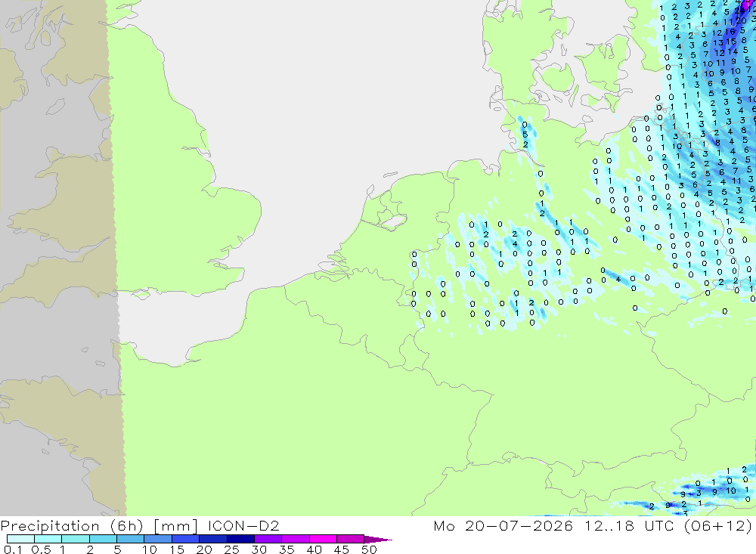Select the 5–10 mm light blue legend swatch

click(130, 539)
